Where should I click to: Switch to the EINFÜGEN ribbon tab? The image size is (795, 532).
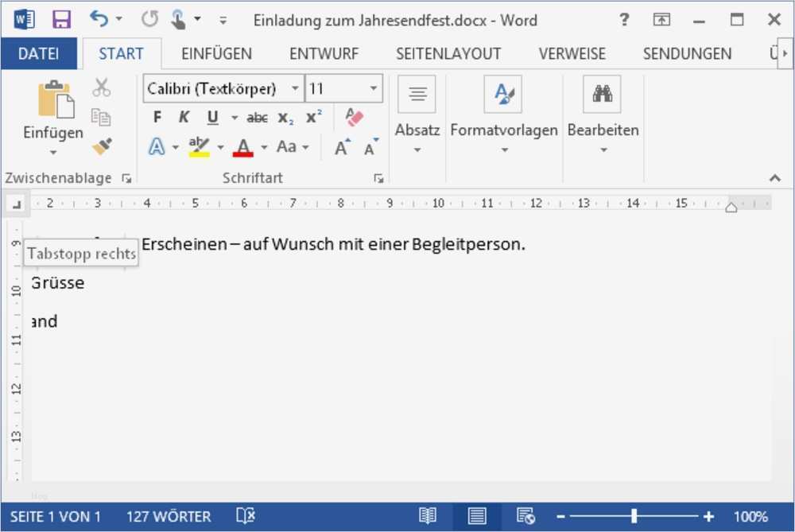pos(216,53)
